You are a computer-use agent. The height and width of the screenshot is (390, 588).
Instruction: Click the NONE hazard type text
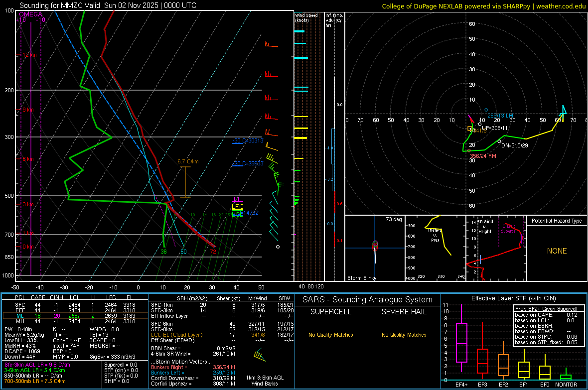(x=557, y=251)
